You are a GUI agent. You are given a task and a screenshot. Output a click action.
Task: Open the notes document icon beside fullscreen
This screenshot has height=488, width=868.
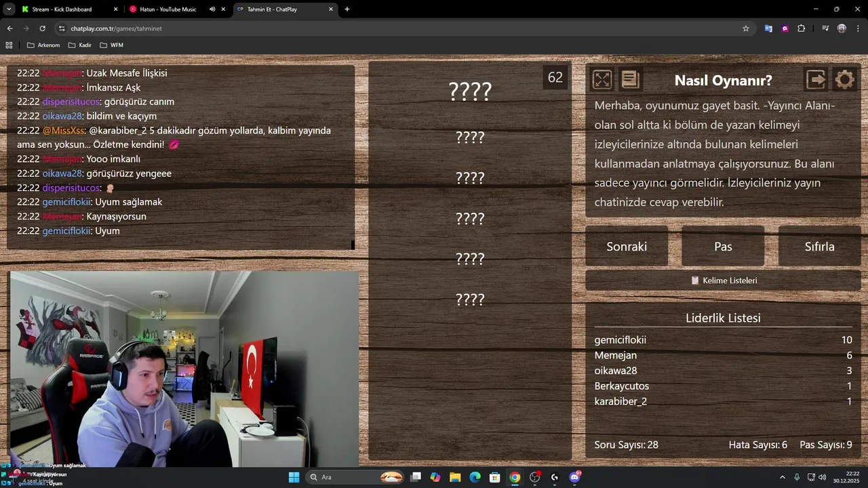(x=630, y=80)
